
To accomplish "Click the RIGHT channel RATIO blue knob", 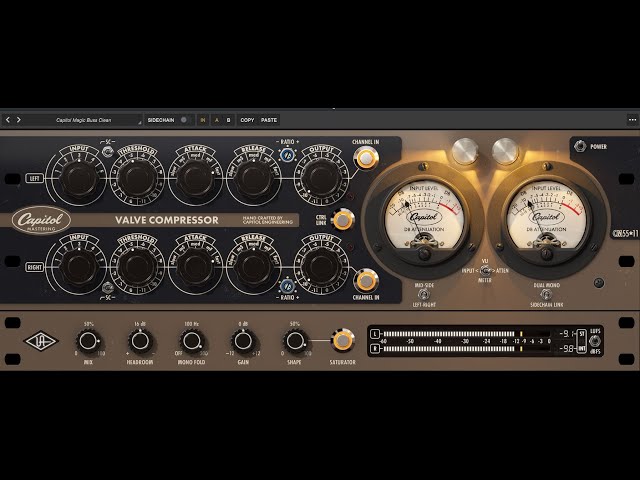I will [287, 286].
